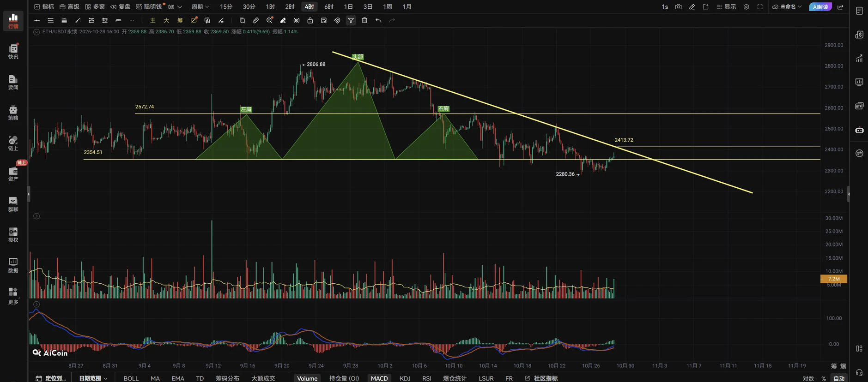The width and height of the screenshot is (868, 382).
Task: Click the 7.2M volume price tag
Action: click(834, 279)
